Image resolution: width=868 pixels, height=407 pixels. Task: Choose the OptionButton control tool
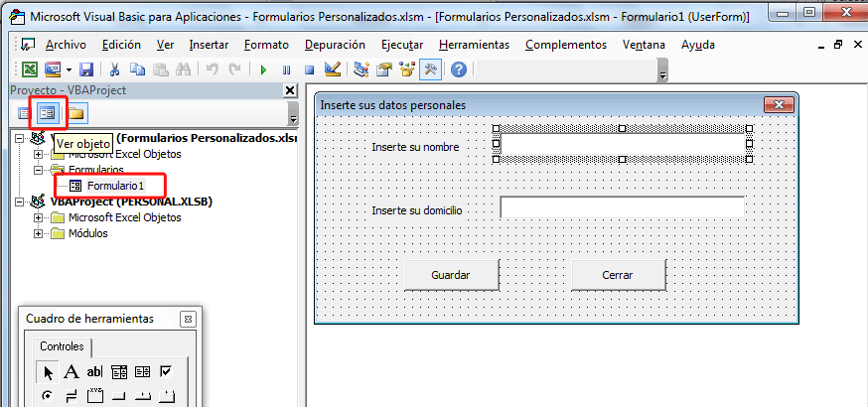(48, 395)
